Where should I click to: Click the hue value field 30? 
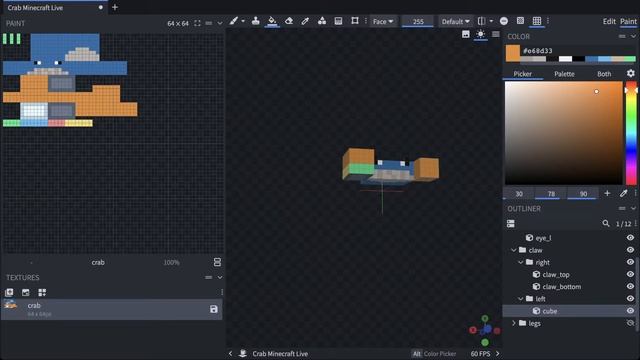519,193
